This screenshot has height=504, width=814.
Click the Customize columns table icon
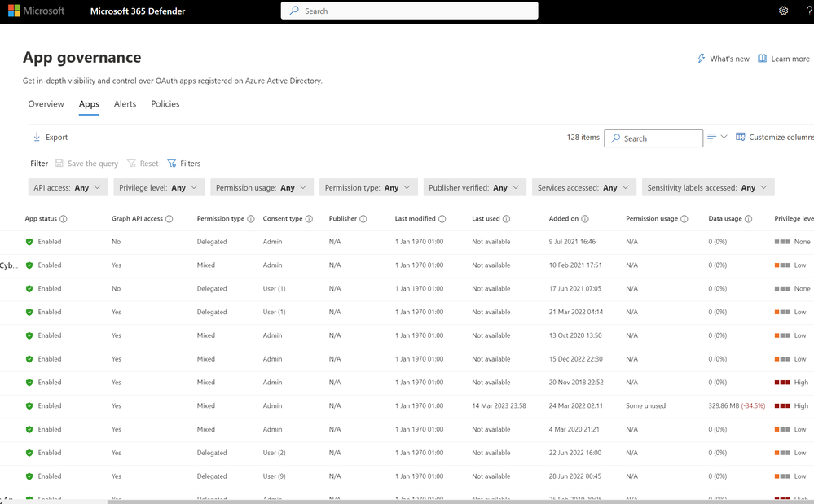pos(741,137)
